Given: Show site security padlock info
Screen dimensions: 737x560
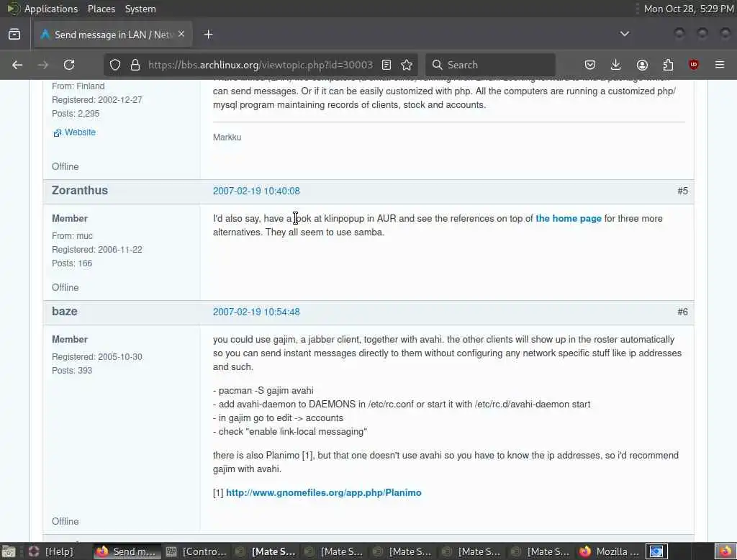Looking at the screenshot, I should click(x=135, y=65).
